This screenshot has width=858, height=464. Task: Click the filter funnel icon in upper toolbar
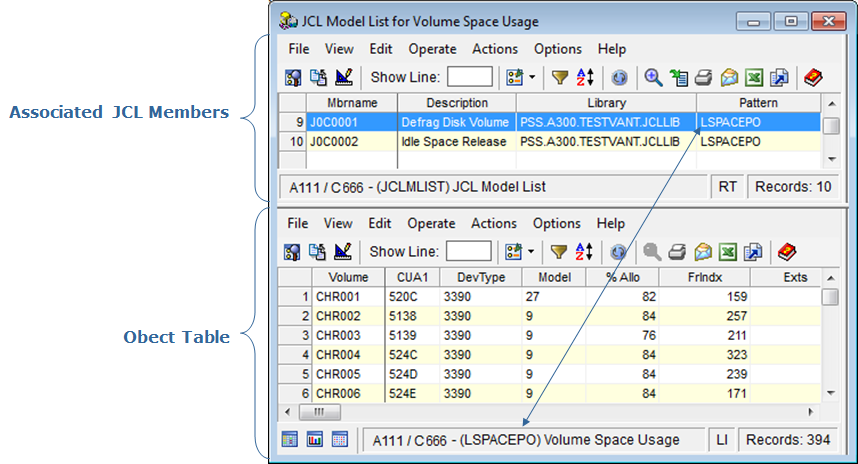[560, 77]
